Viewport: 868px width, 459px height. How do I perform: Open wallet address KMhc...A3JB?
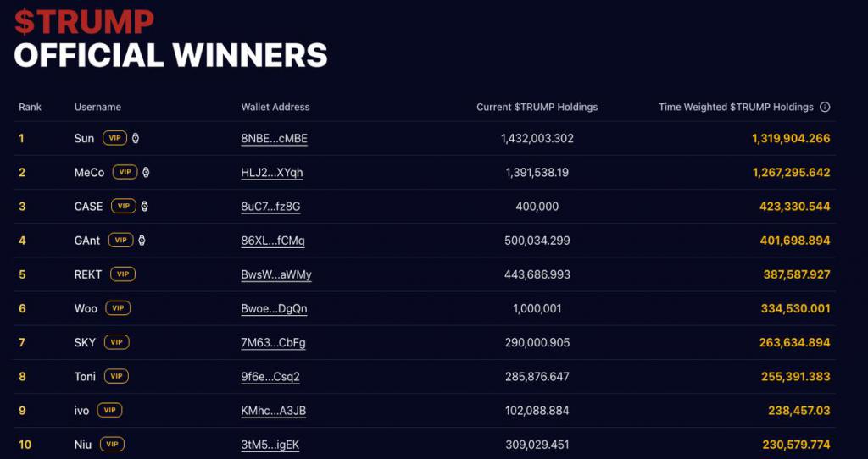273,411
